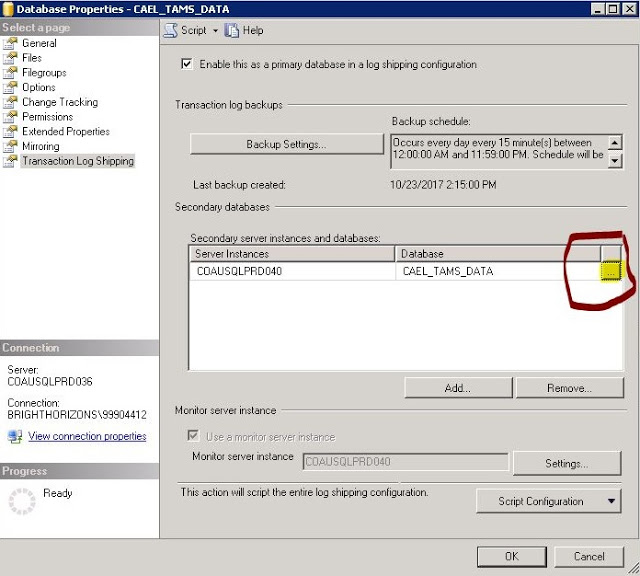Expand the Script Configuration dropdown arrow
This screenshot has height=576, width=640.
click(x=611, y=501)
